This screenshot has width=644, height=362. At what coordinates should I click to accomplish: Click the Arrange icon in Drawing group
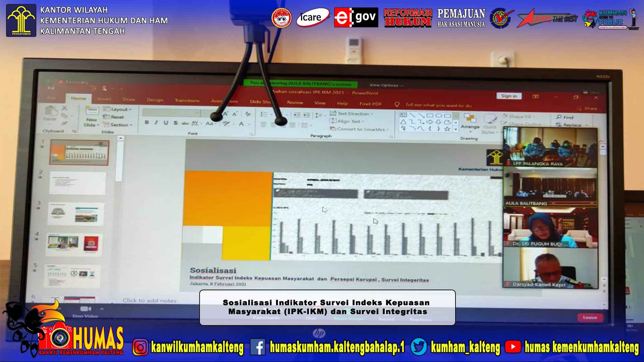click(470, 118)
